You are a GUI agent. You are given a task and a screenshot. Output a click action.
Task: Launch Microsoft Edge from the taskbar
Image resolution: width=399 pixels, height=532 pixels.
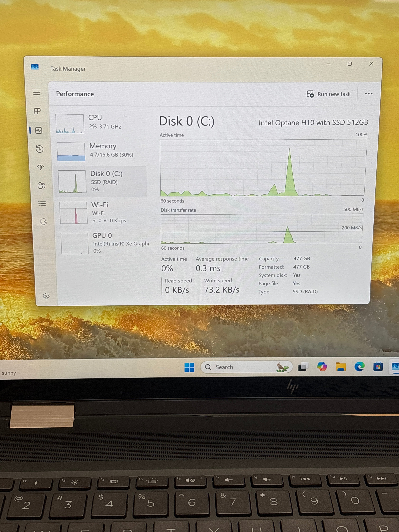[x=359, y=367]
